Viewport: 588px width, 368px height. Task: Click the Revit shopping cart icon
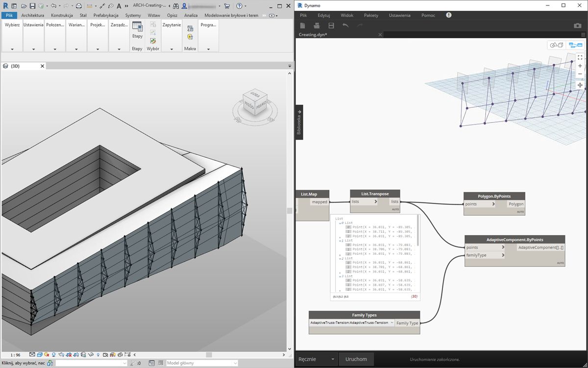227,6
